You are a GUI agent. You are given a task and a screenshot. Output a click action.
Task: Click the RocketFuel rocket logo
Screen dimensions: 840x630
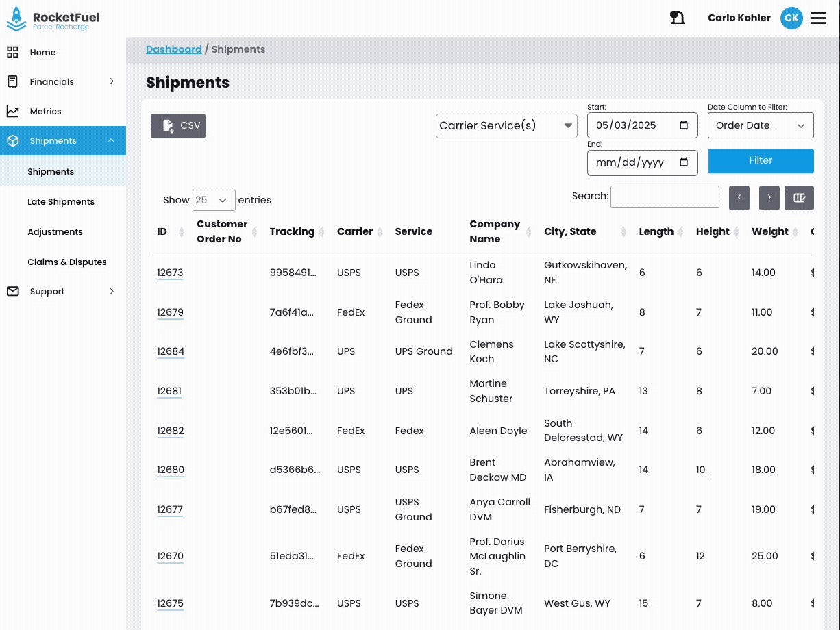tap(16, 19)
